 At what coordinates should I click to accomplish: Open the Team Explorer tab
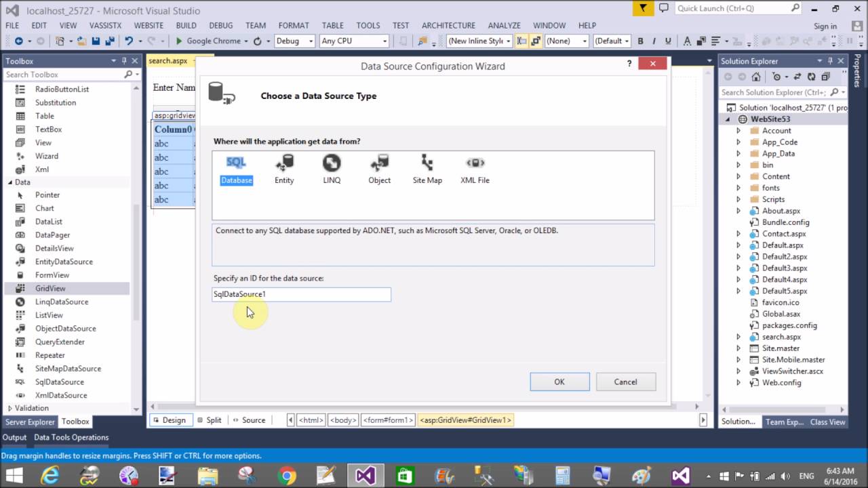tap(785, 422)
